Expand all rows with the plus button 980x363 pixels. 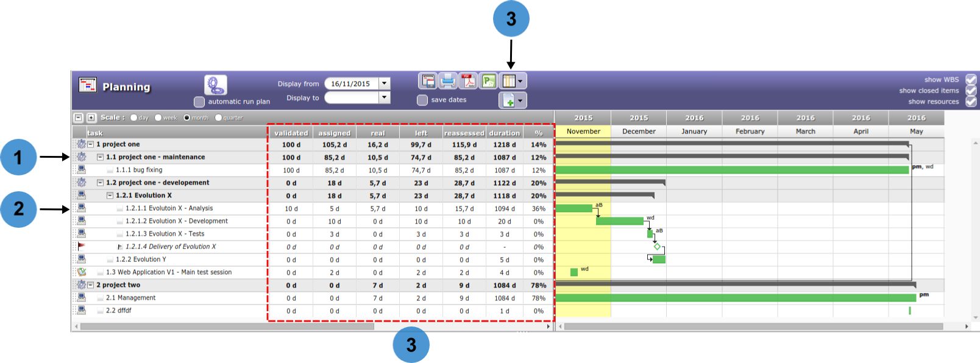[91, 118]
